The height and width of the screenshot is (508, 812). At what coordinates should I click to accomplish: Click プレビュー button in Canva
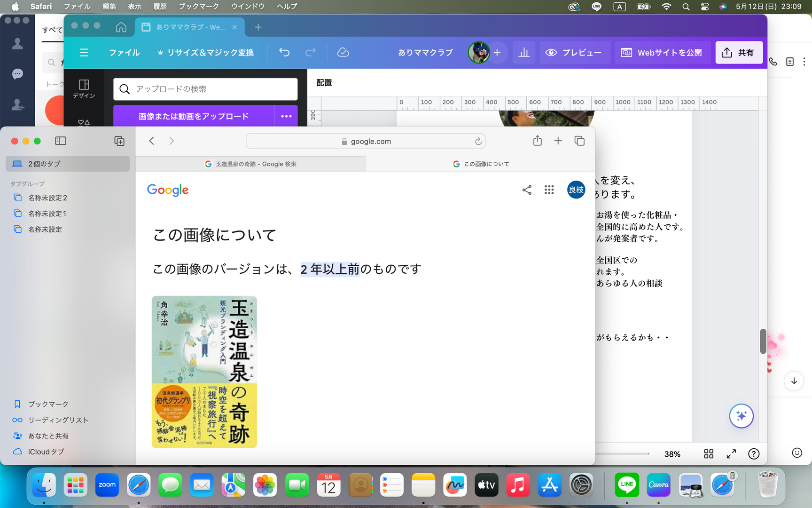pos(575,53)
